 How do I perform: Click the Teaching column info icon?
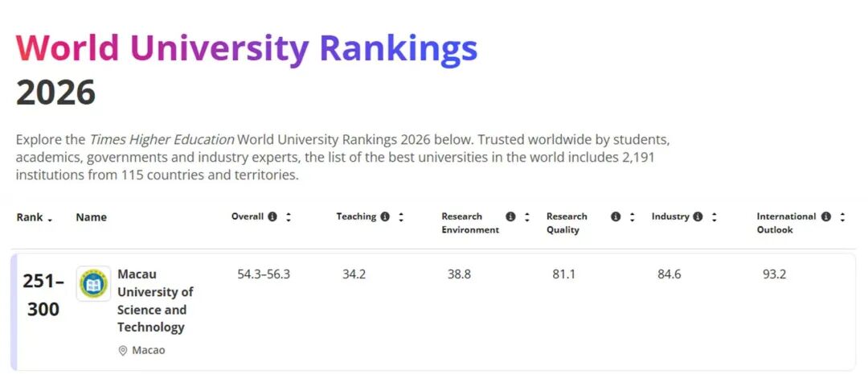click(385, 217)
